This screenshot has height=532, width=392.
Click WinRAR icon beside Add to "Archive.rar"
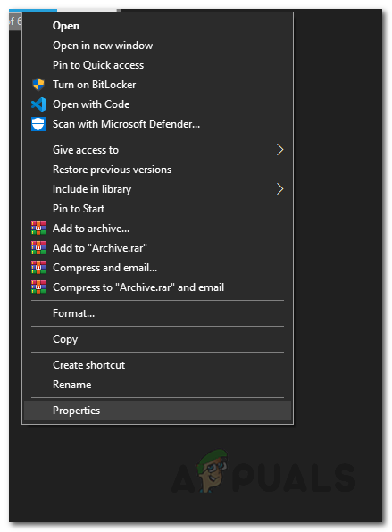38,248
